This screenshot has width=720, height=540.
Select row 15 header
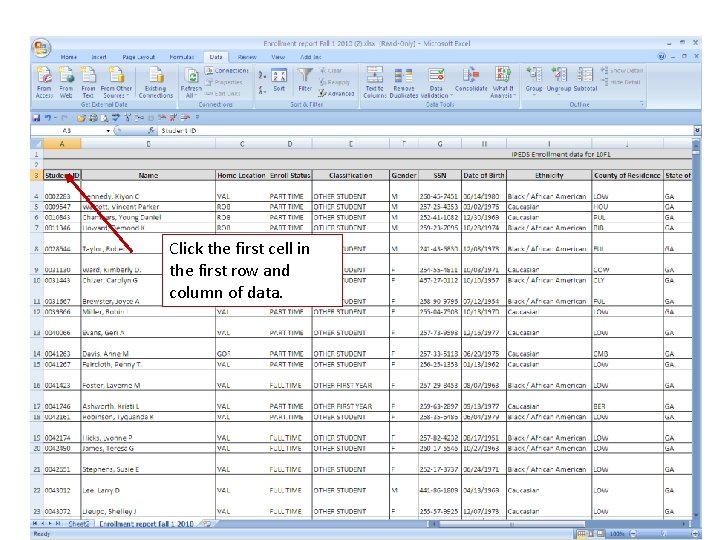(37, 364)
